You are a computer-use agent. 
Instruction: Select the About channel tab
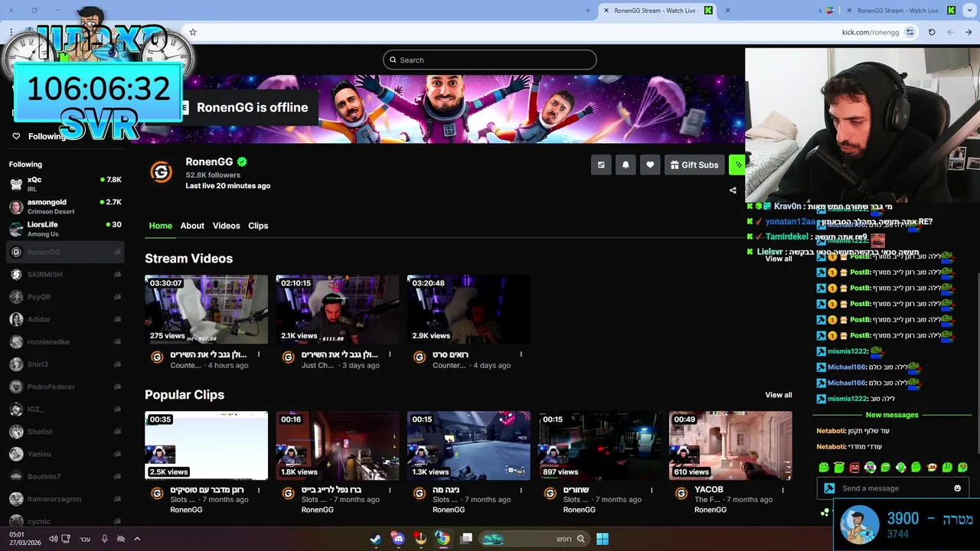coord(192,226)
